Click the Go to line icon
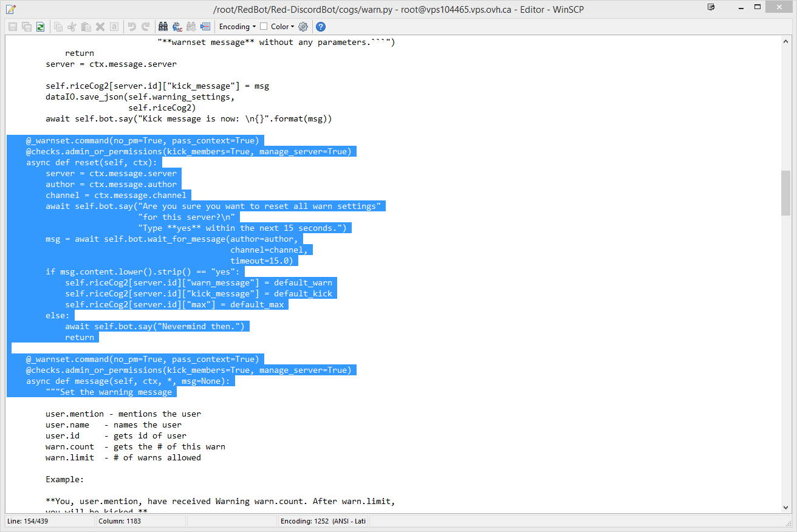The image size is (797, 532). [x=205, y=27]
